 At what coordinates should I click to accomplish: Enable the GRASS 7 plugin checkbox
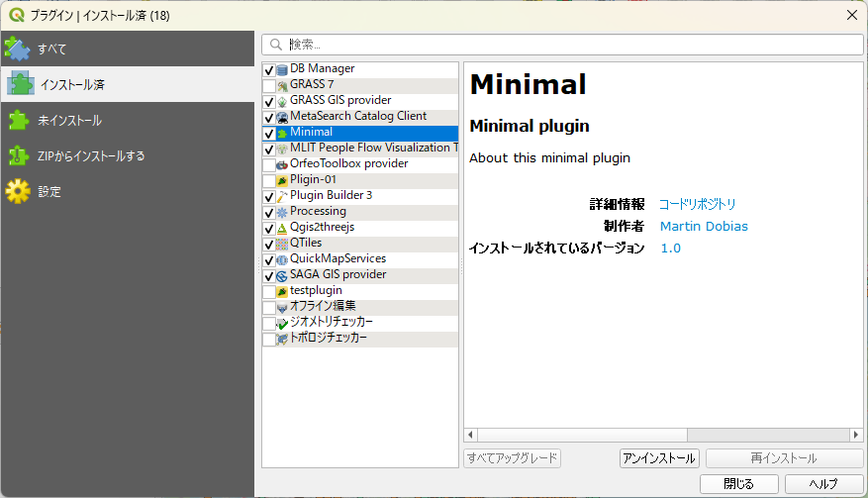(269, 86)
